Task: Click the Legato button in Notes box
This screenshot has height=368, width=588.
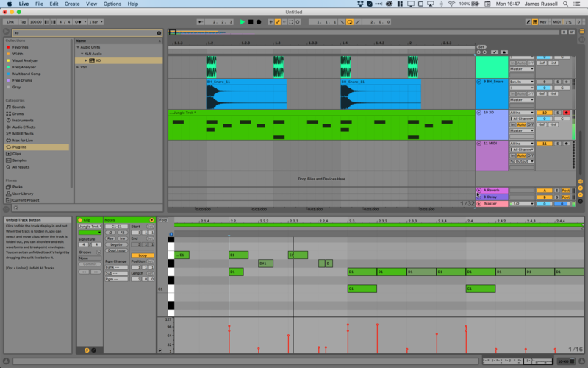Action: tap(115, 244)
